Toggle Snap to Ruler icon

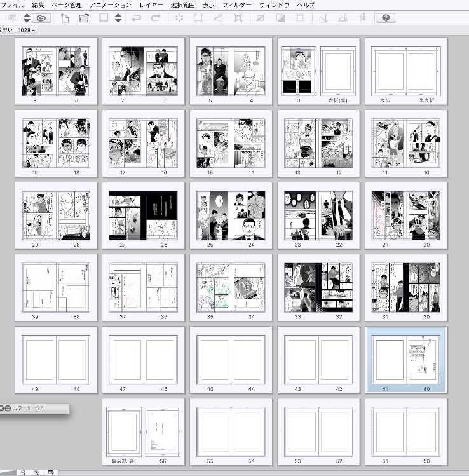click(x=323, y=18)
